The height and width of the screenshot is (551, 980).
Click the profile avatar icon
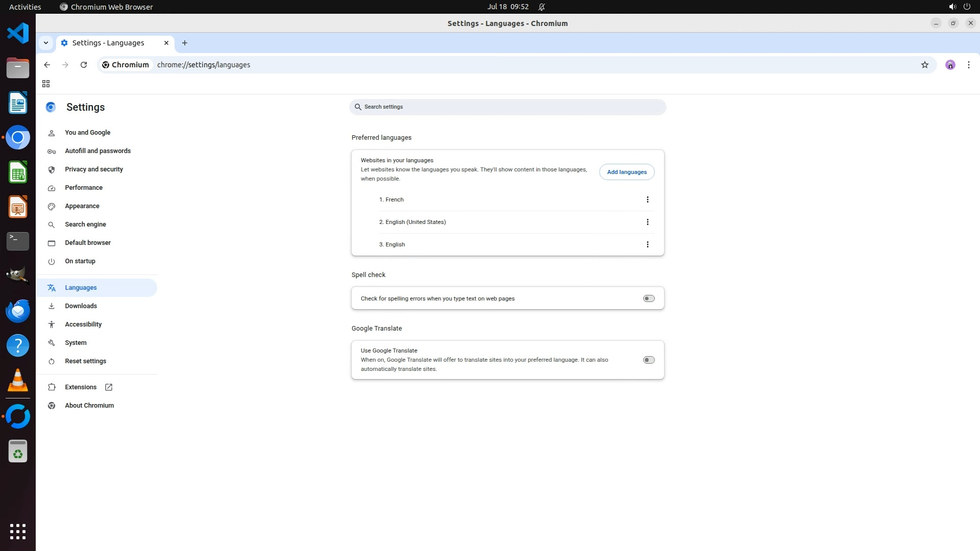(950, 65)
